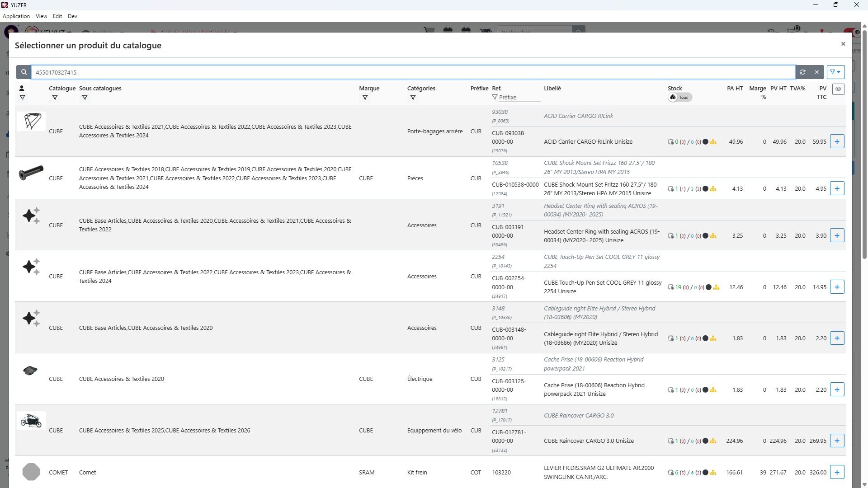
Task: Open the Dev menu
Action: 72,16
